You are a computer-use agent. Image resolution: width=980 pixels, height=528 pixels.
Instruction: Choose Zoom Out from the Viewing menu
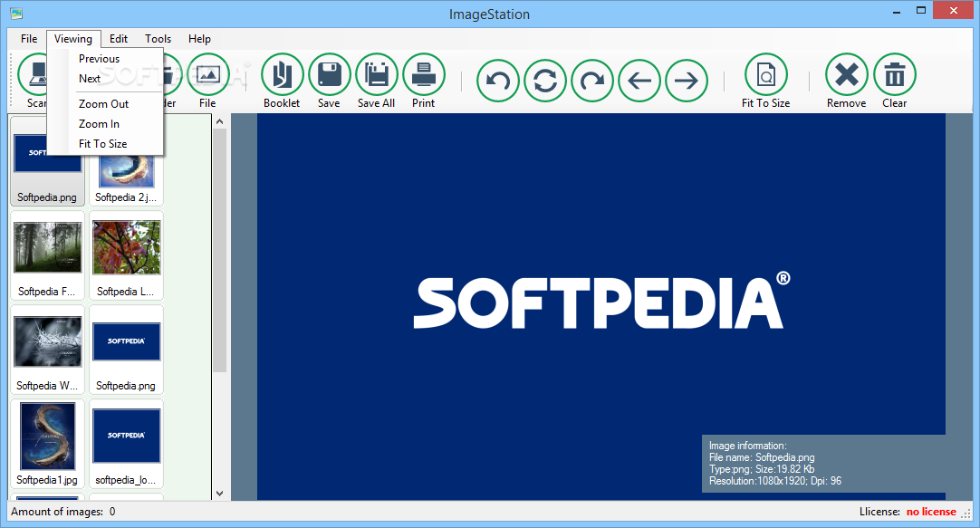coord(106,104)
